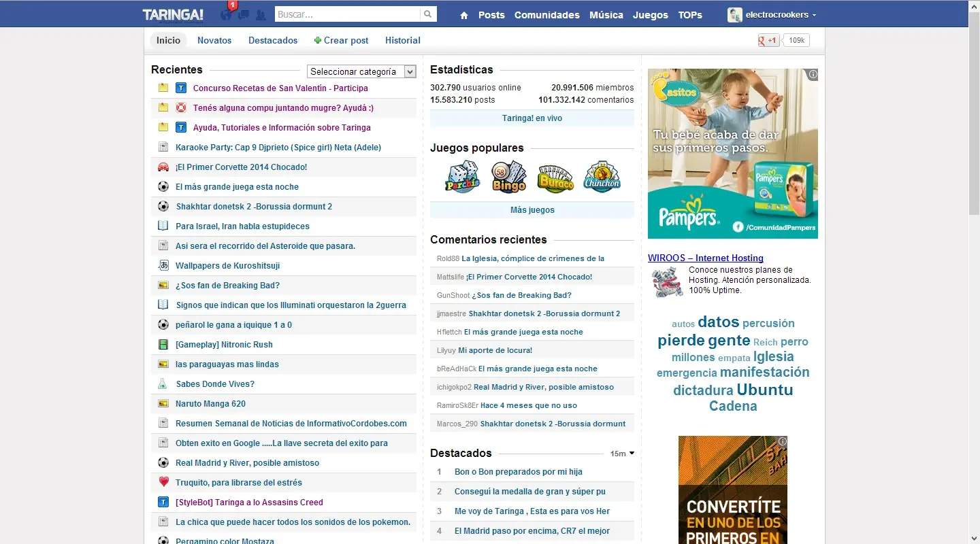Open featured post Bon o Bon preparados
The width and height of the screenshot is (980, 544).
(519, 472)
